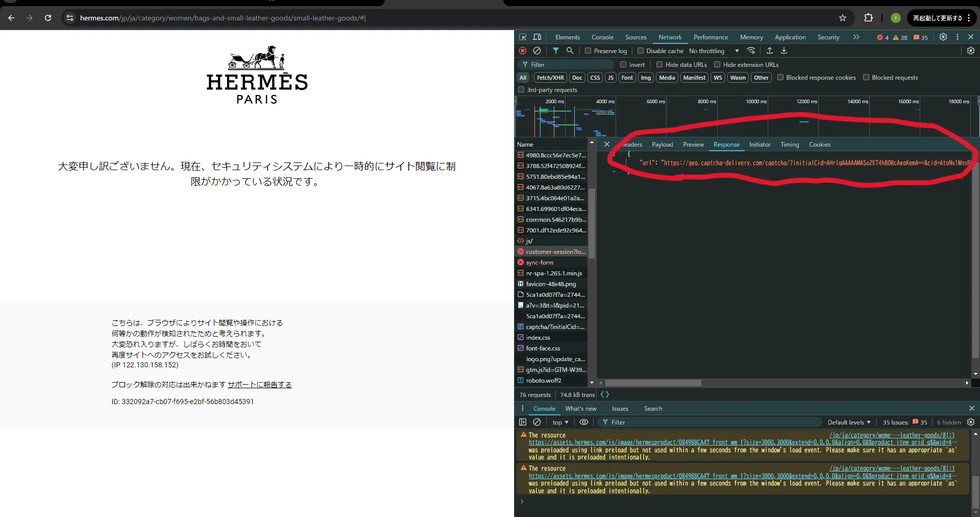Screen dimensions: 980x517
Task: Open the network search magnifier
Action: pos(570,51)
